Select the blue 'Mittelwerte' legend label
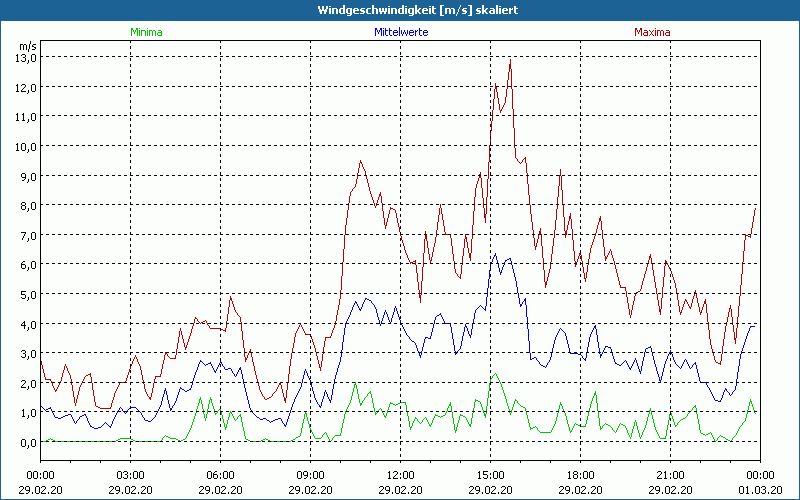800x500 pixels. (x=401, y=32)
